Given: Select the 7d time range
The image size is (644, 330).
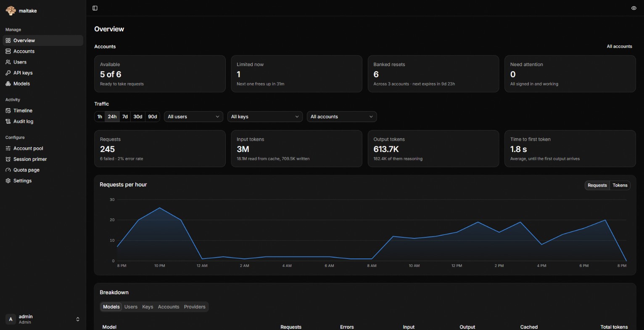Looking at the screenshot, I should [125, 117].
